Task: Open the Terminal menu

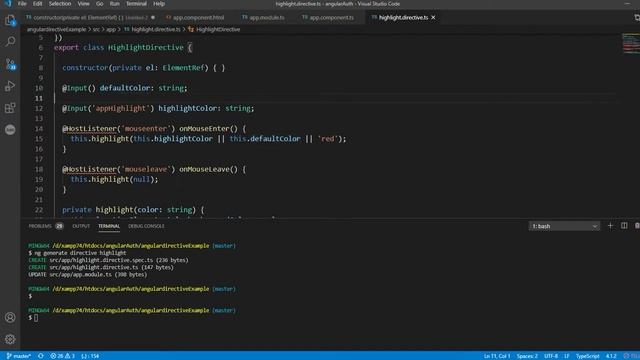Action: tap(136, 4)
